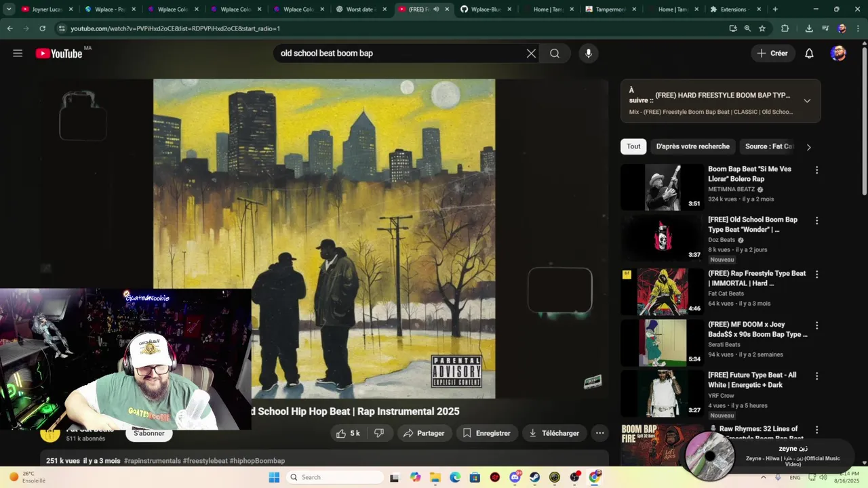
Task: Open '[FREE] Future Type Beat - All White' title
Action: tap(752, 380)
